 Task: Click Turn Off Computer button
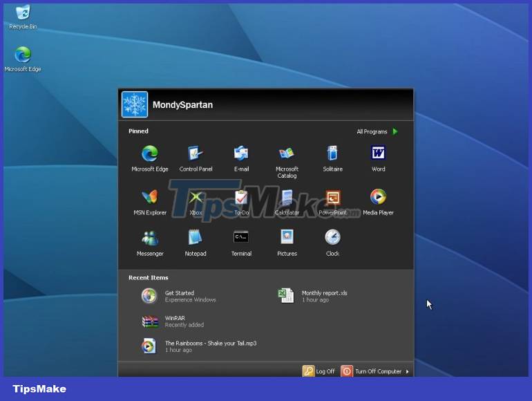pyautogui.click(x=372, y=371)
